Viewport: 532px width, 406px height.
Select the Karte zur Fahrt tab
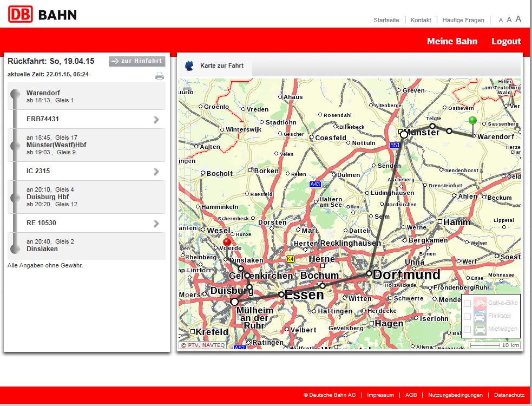pyautogui.click(x=221, y=66)
